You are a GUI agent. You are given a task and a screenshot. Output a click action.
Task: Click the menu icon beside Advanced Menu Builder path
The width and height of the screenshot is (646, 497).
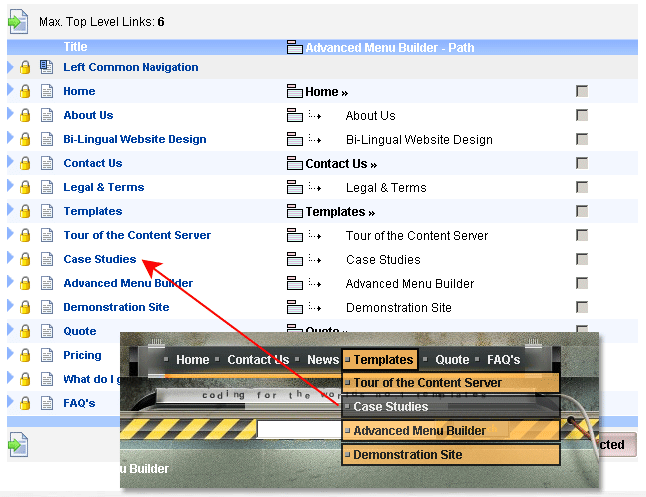point(295,283)
